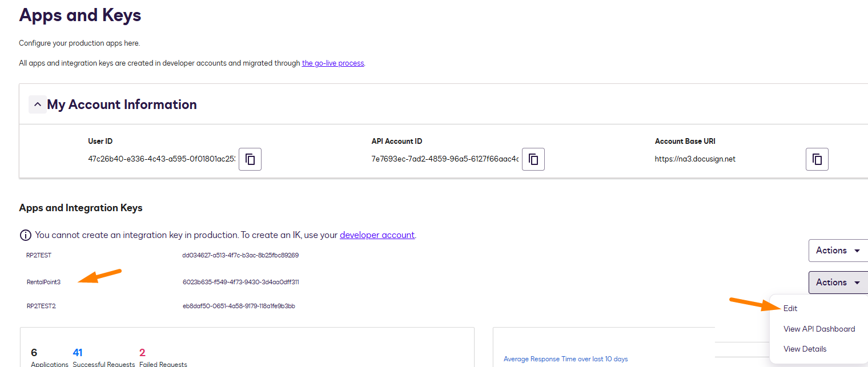Click the 41 Successful Requests count

coord(78,353)
